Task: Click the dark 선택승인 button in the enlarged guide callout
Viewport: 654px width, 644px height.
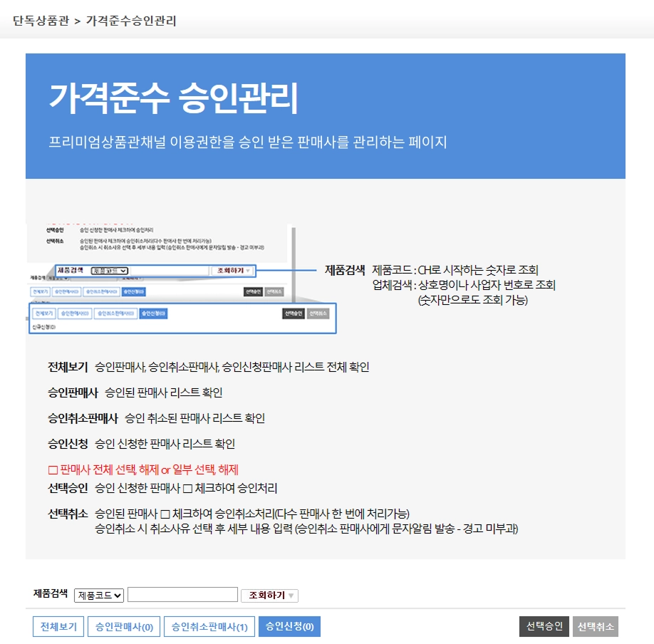Action: pyautogui.click(x=294, y=313)
